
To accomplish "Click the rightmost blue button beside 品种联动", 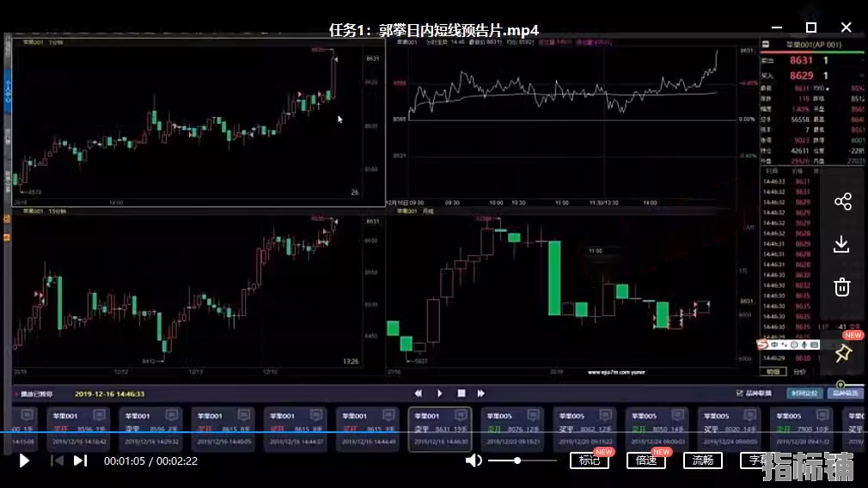I will click(845, 393).
